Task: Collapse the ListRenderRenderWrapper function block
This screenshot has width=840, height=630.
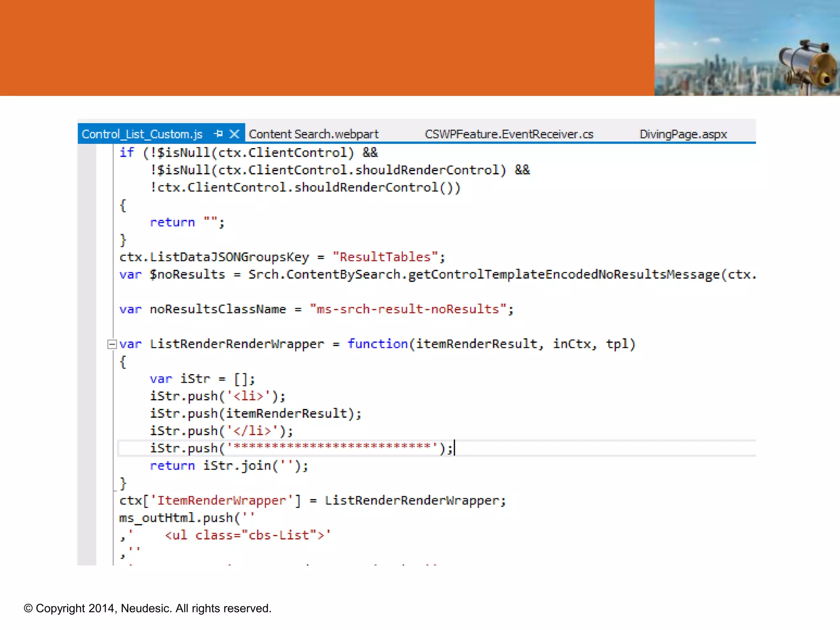Action: (111, 344)
